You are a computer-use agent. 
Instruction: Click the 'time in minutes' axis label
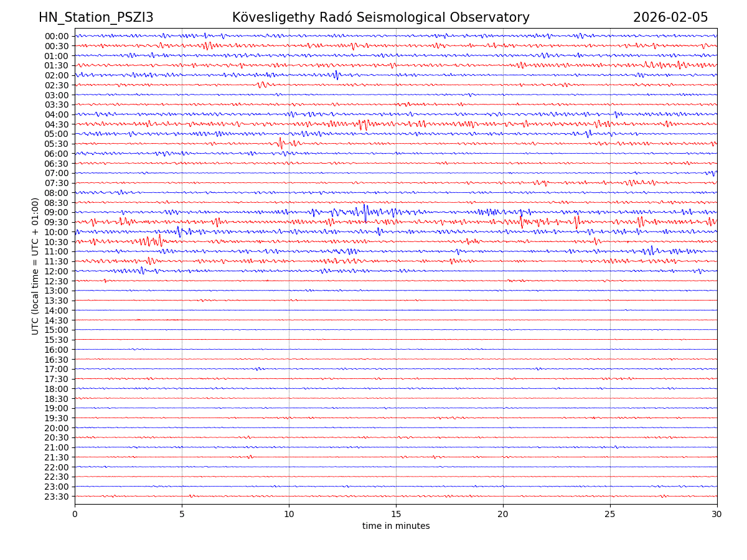pos(396,526)
